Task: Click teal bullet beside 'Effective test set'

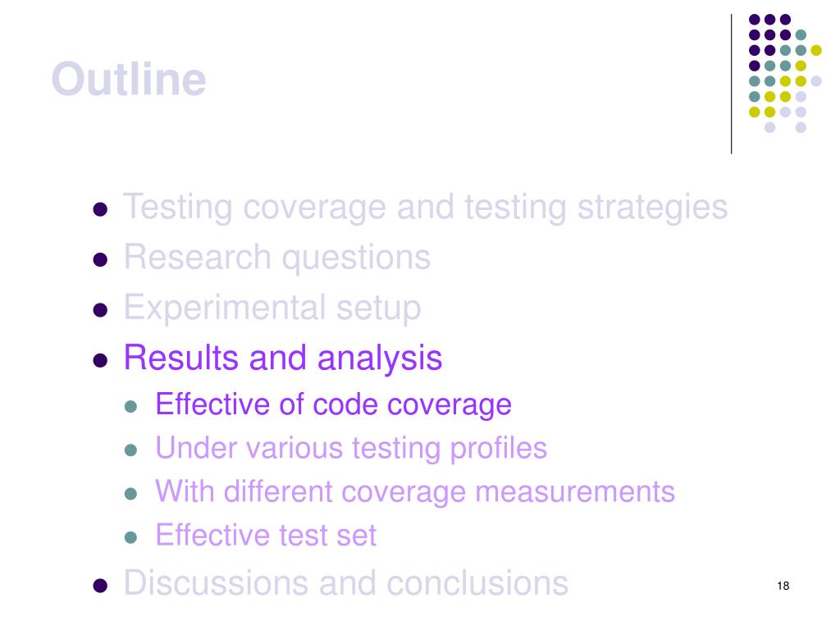Action: tap(130, 537)
